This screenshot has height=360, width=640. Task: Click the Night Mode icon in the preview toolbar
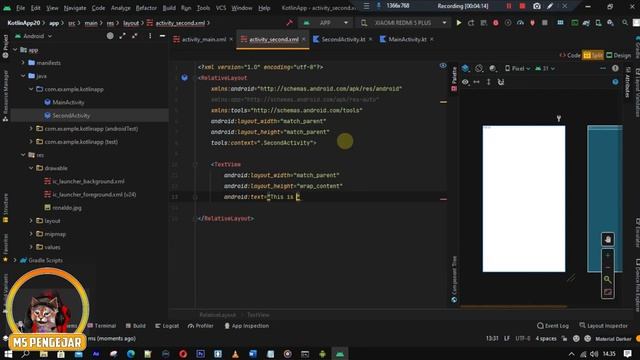[x=493, y=68]
